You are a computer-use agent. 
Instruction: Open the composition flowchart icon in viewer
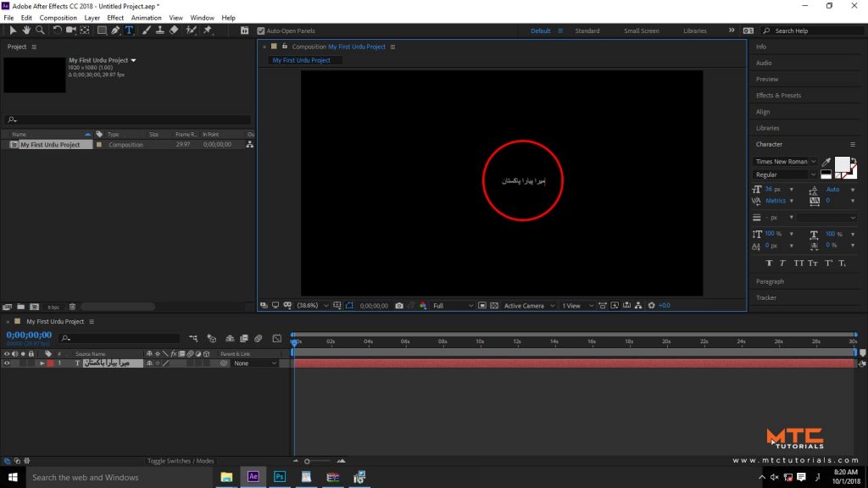tap(638, 305)
